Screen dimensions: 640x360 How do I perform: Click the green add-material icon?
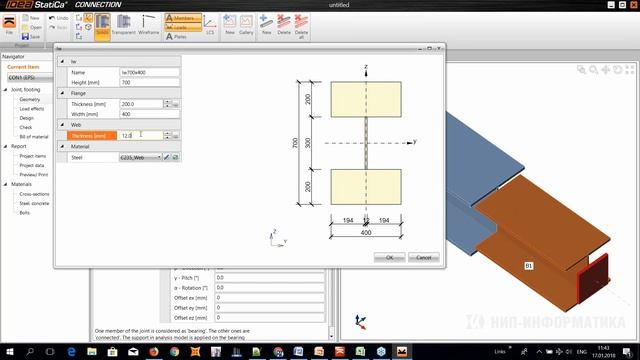click(x=176, y=157)
